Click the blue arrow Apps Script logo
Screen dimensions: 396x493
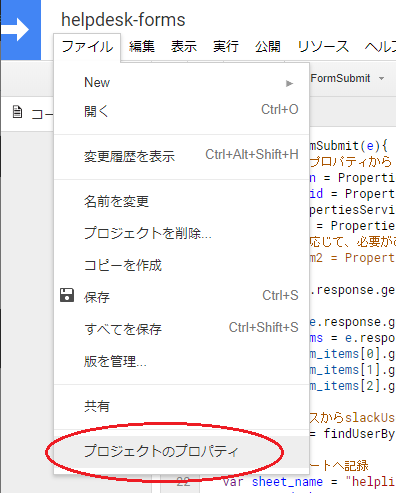click(20, 29)
